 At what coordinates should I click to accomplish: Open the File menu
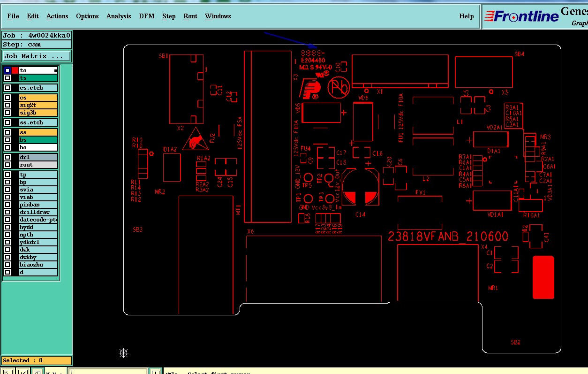[13, 16]
